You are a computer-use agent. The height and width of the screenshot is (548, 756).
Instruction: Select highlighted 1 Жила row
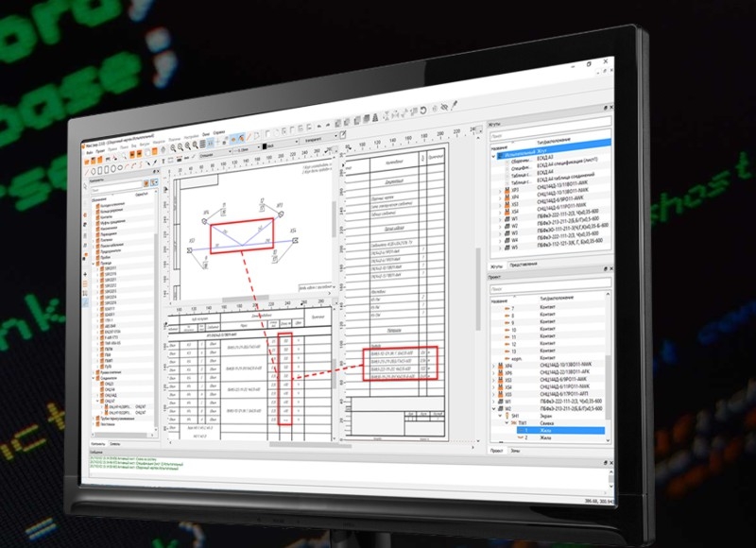pyautogui.click(x=560, y=431)
